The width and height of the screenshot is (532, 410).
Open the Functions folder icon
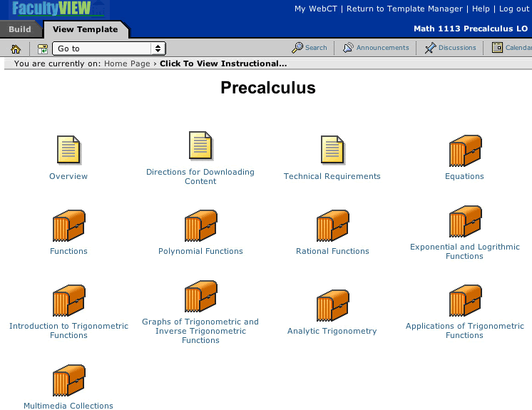point(69,225)
